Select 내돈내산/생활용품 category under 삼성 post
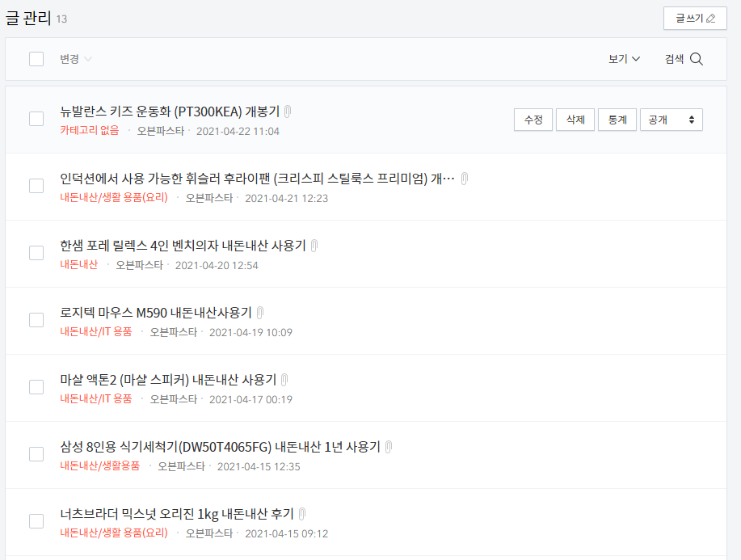741x560 pixels. pyautogui.click(x=99, y=466)
